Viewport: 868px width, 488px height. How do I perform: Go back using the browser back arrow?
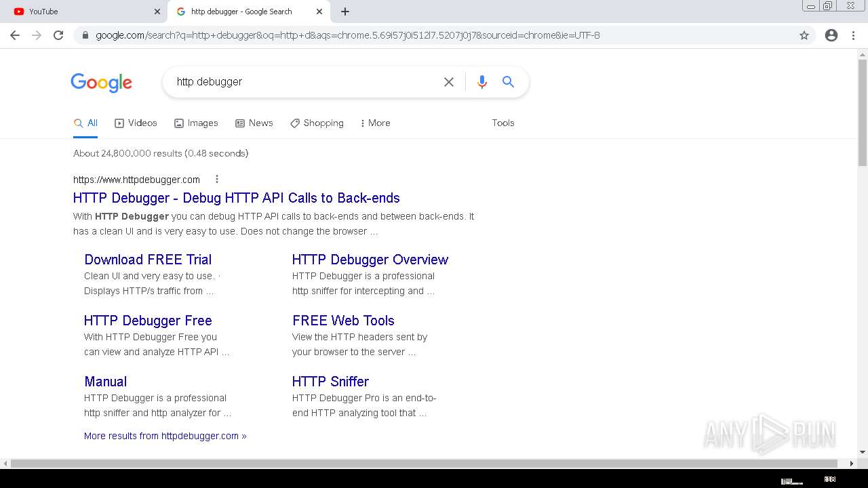[15, 35]
